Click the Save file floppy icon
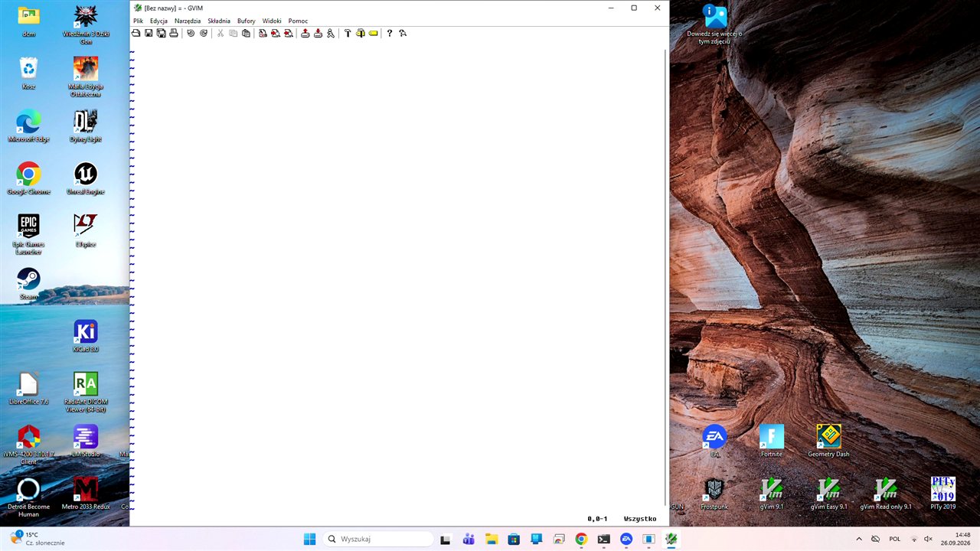 pyautogui.click(x=149, y=33)
